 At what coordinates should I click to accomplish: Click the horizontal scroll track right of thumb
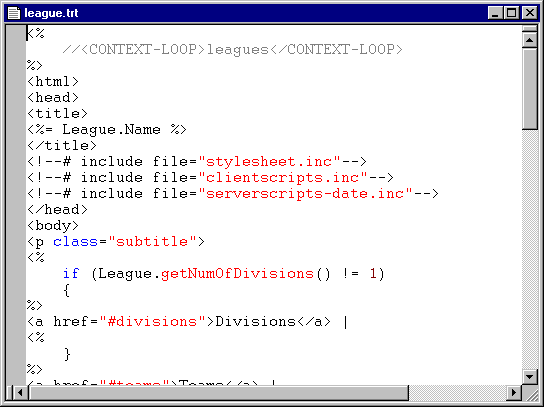[458, 392]
